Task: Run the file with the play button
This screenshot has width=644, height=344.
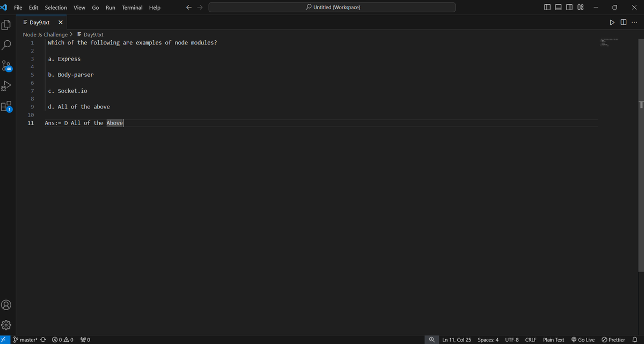Action: 611,23
